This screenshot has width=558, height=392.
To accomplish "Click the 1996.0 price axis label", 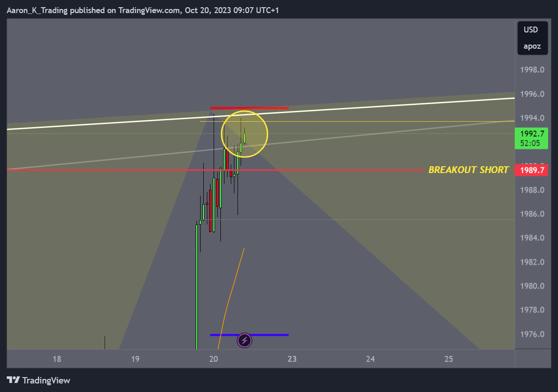I will 532,94.
